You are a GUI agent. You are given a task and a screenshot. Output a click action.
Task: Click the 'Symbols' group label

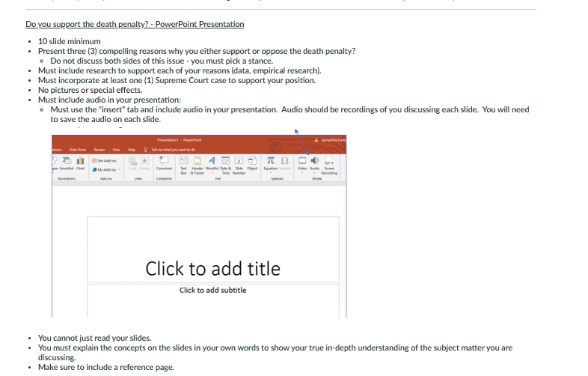[277, 179]
